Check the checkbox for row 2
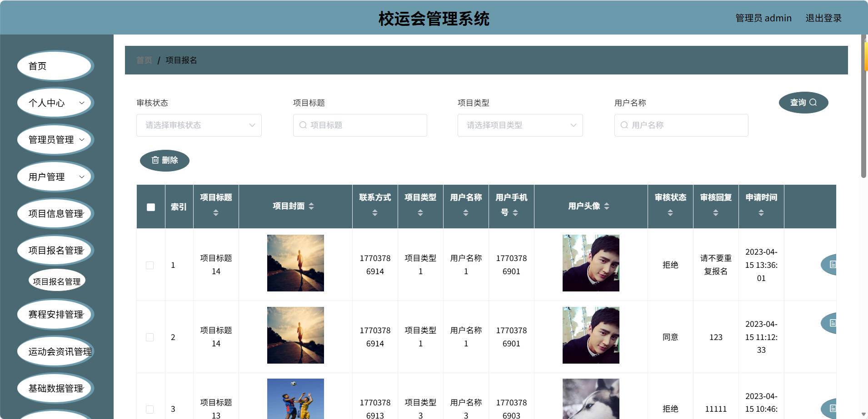This screenshot has width=868, height=419. point(150,337)
